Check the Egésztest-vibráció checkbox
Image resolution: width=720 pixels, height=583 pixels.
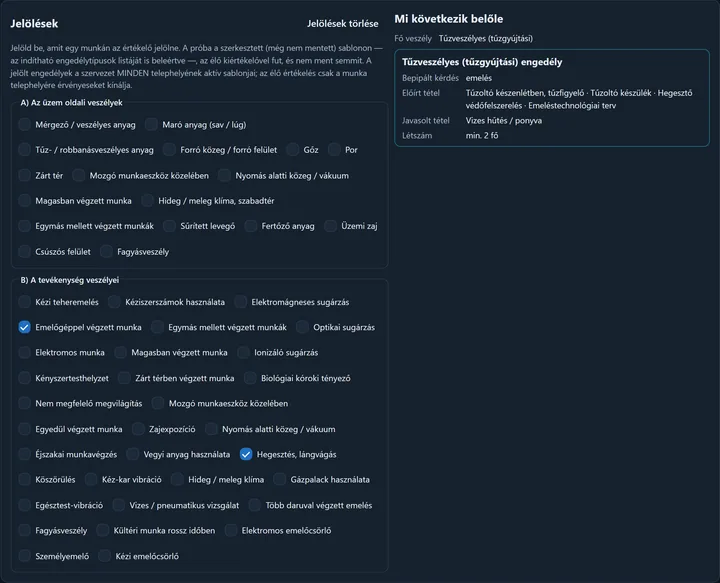coord(24,505)
